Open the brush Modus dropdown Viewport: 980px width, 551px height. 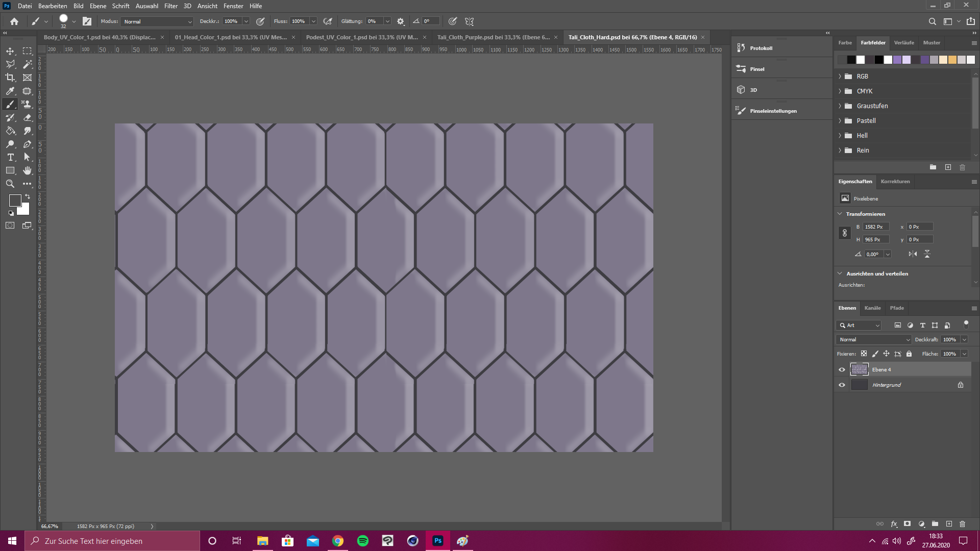pos(157,21)
